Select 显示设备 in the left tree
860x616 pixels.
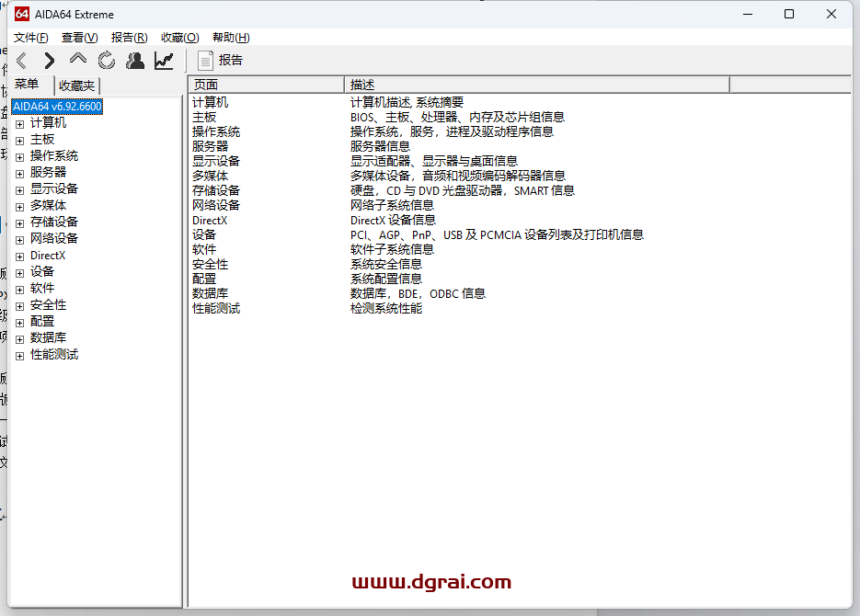click(x=54, y=188)
